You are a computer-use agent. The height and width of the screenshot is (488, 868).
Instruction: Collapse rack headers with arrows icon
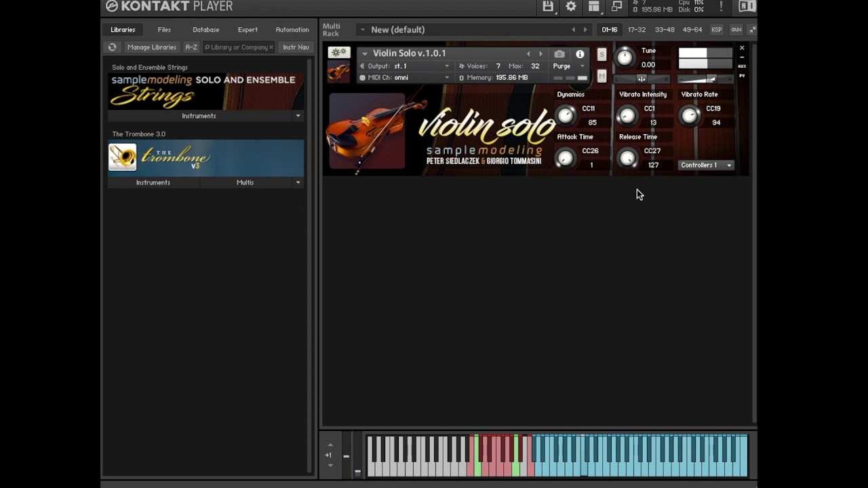click(x=752, y=30)
